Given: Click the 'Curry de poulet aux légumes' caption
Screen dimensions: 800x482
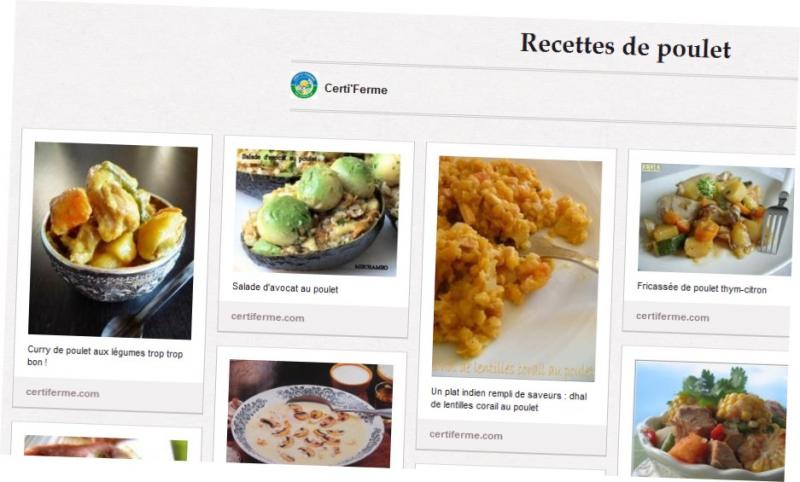Looking at the screenshot, I should 105,356.
